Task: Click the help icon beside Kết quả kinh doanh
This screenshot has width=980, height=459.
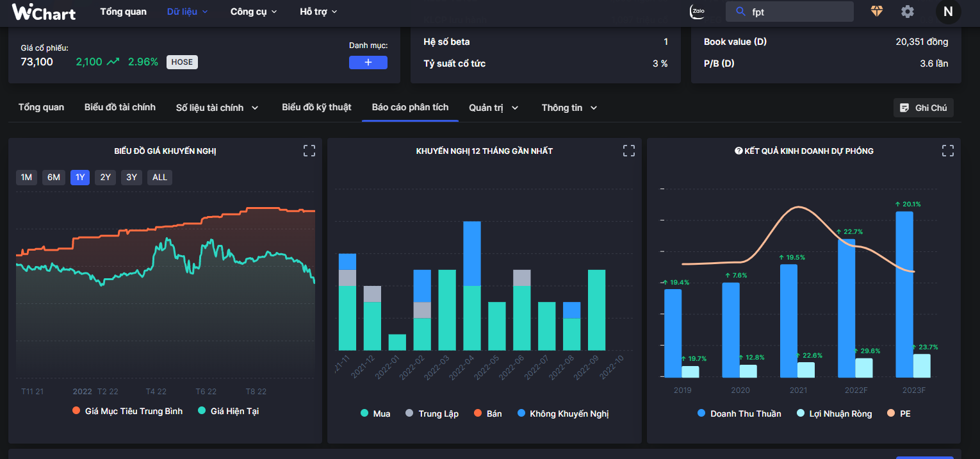Action: [739, 151]
